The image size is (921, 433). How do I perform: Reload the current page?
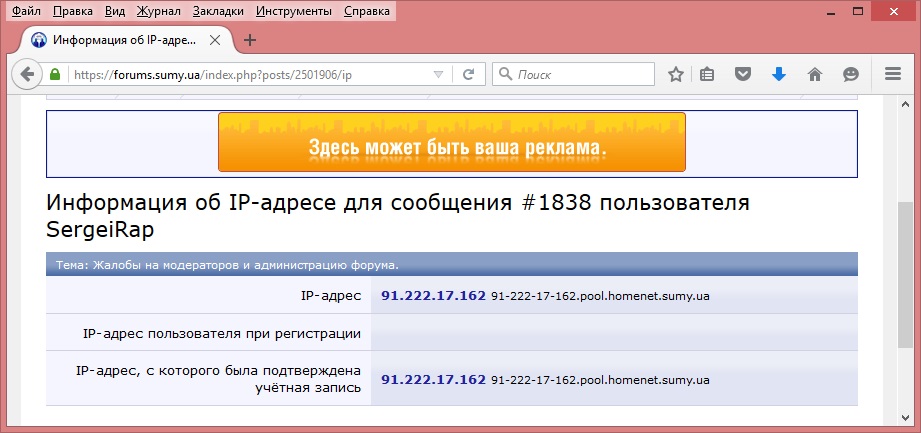467,74
